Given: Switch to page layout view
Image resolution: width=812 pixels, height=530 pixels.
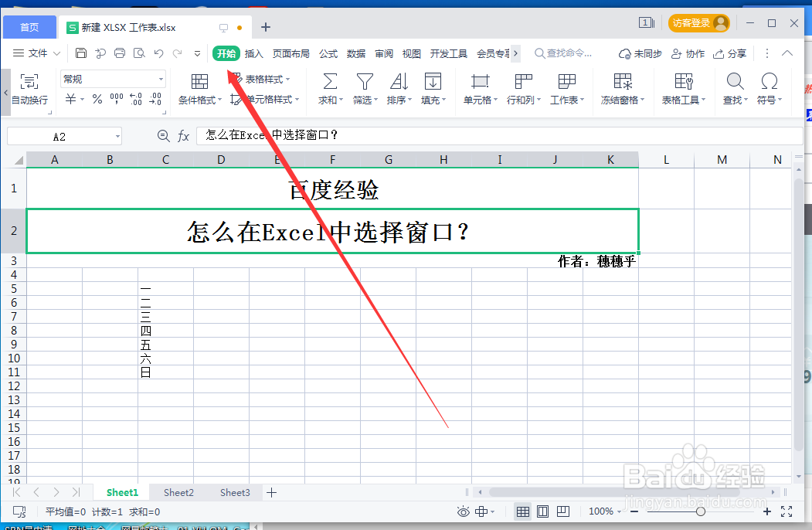Looking at the screenshot, I should [x=542, y=511].
